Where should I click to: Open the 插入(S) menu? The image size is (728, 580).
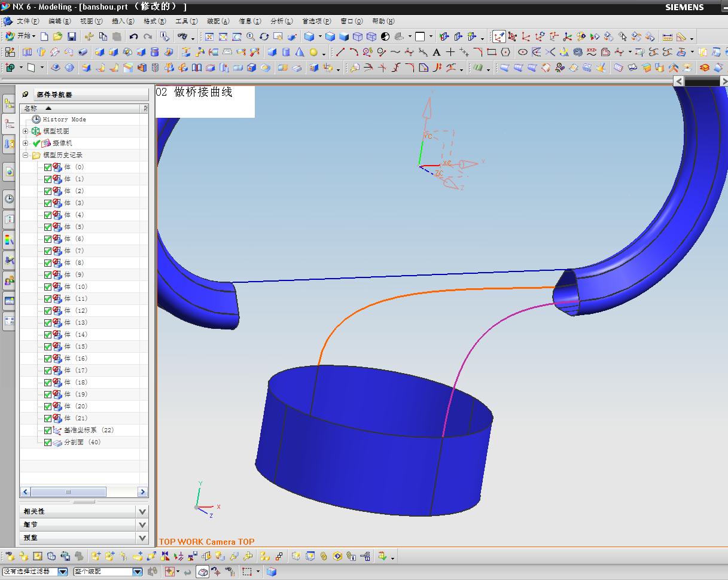123,21
